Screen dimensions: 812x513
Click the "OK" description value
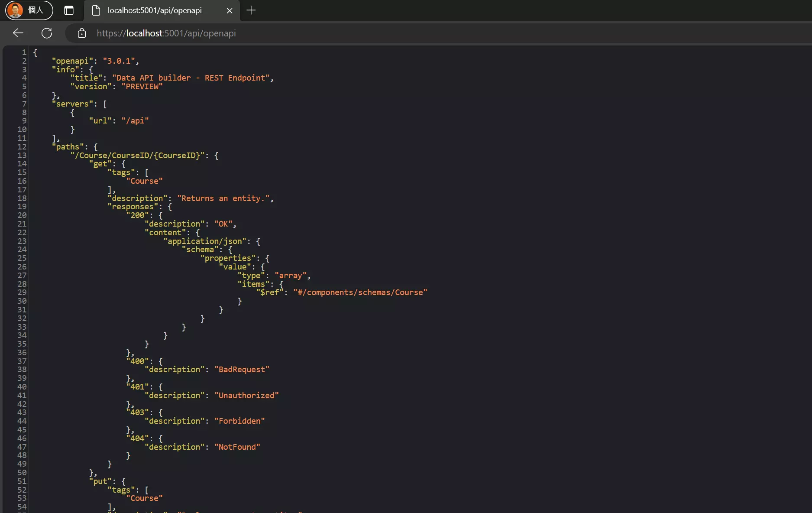223,224
